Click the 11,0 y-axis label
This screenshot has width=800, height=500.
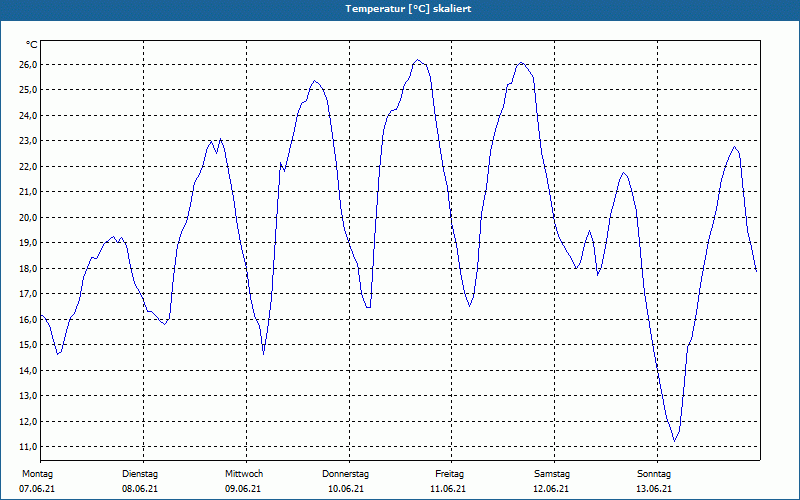(x=29, y=447)
